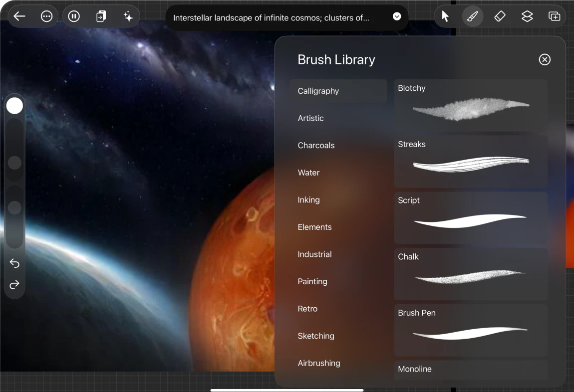Switch to the selection arrow tool

click(445, 16)
